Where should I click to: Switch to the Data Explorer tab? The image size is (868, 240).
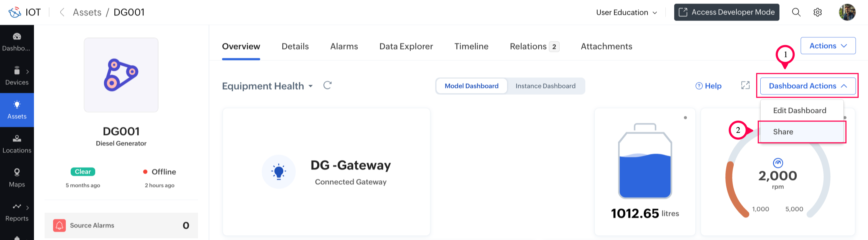pyautogui.click(x=406, y=46)
